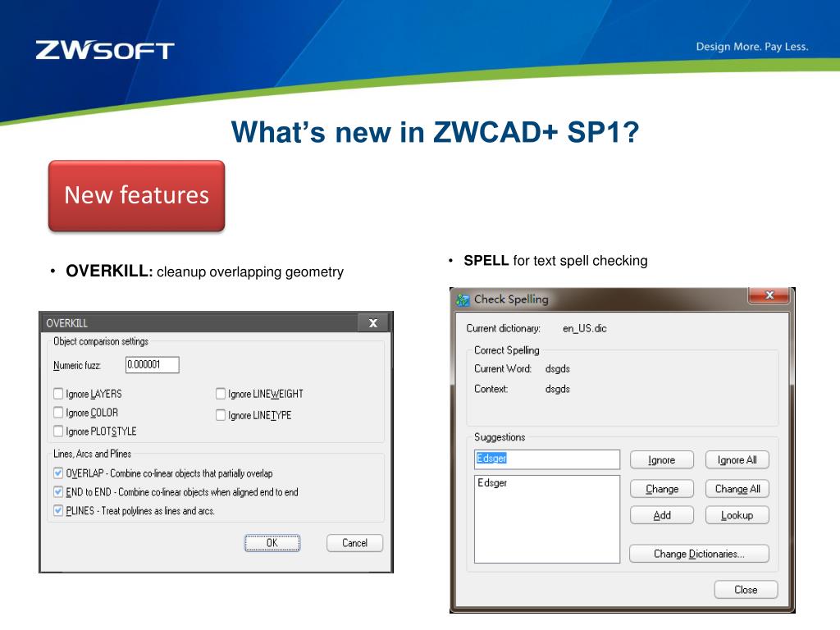This screenshot has width=840, height=630.
Task: Click Close in Check Spelling dialog
Action: [746, 589]
